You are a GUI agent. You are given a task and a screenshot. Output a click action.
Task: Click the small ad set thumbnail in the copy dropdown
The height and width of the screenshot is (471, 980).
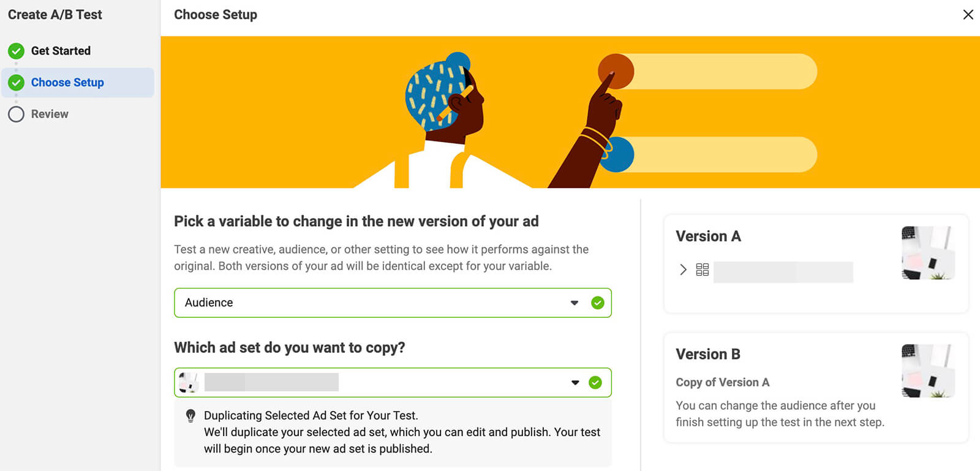pos(189,383)
